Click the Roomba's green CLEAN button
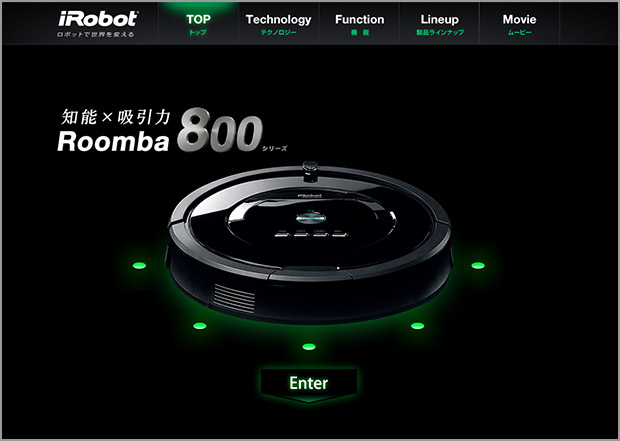620x441 pixels. pyautogui.click(x=311, y=218)
